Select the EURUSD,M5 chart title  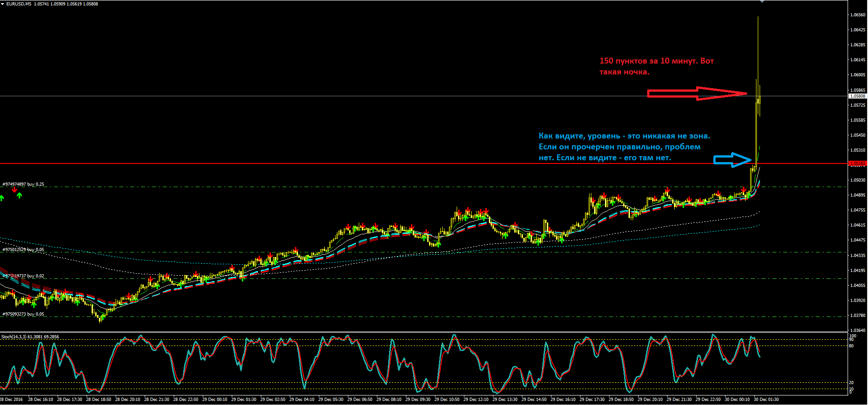click(19, 4)
